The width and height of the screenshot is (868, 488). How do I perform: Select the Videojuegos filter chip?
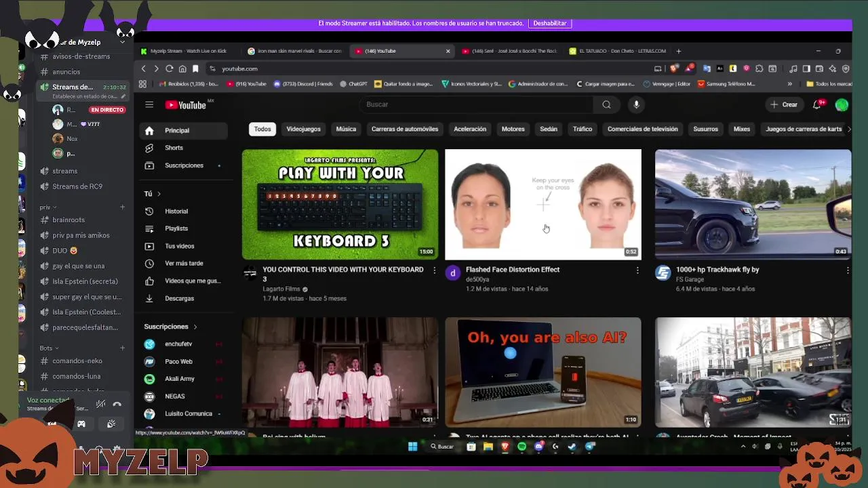click(303, 129)
